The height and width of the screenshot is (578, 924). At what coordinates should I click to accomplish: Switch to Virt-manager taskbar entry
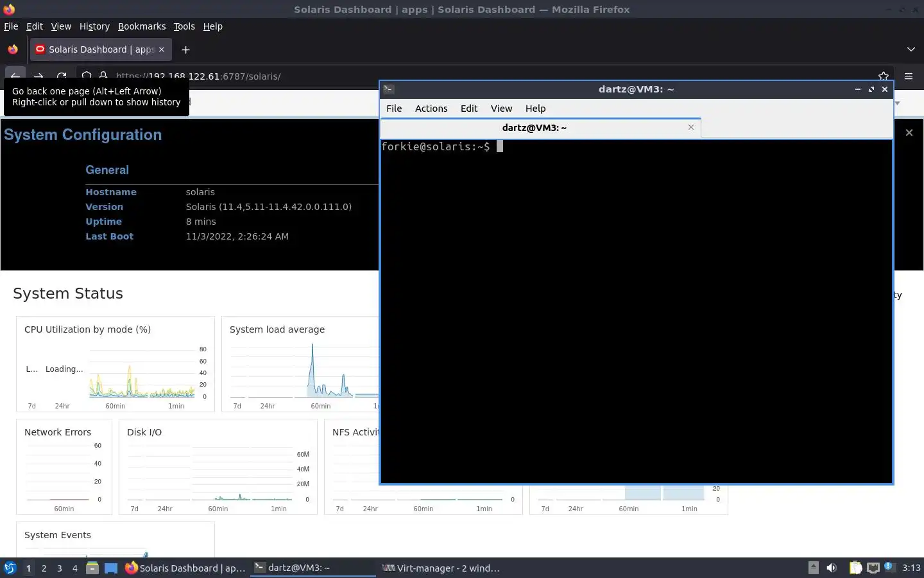441,568
